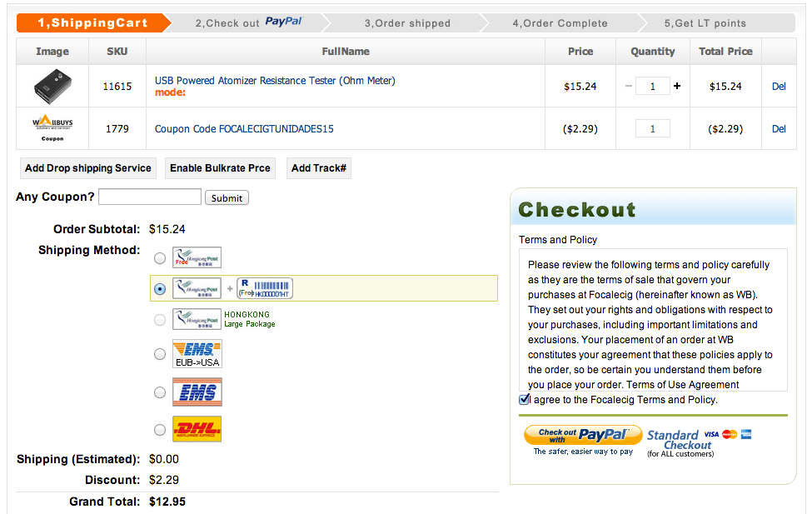This screenshot has width=812, height=514.
Task: Click the Hongkong Post registered tracking icon
Action: pyautogui.click(x=264, y=288)
